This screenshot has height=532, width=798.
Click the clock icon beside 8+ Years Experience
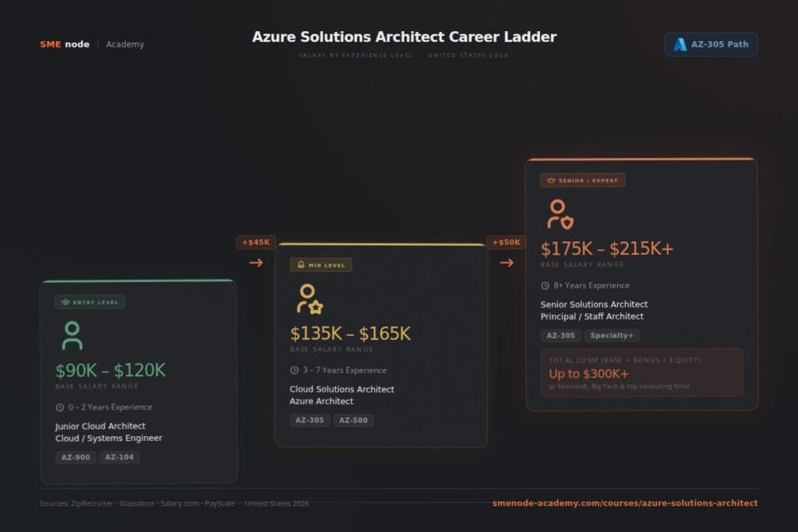click(x=545, y=286)
